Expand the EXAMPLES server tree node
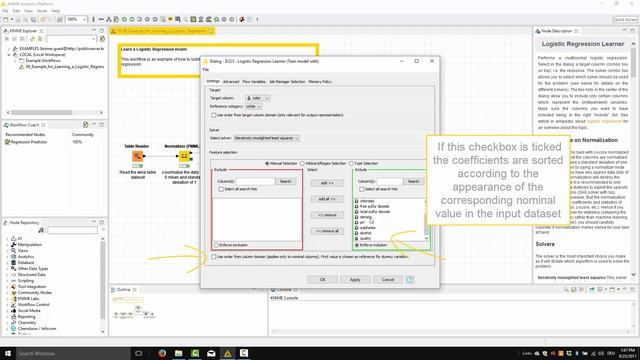This screenshot has width=640, height=360. [x=9, y=49]
